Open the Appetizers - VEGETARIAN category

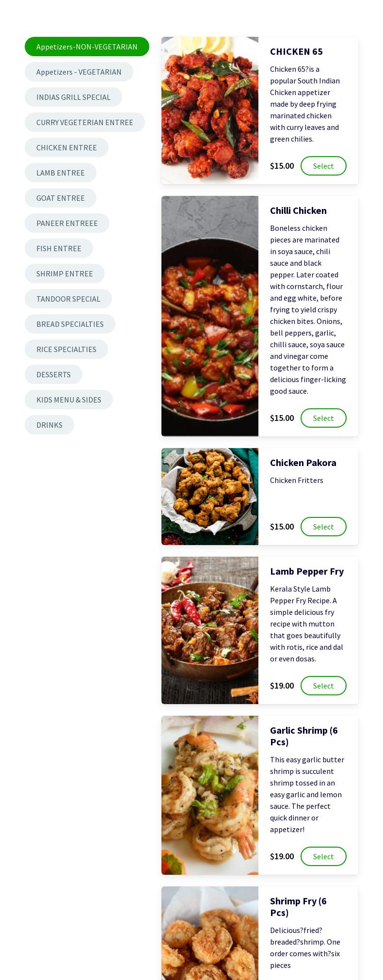[x=79, y=72]
